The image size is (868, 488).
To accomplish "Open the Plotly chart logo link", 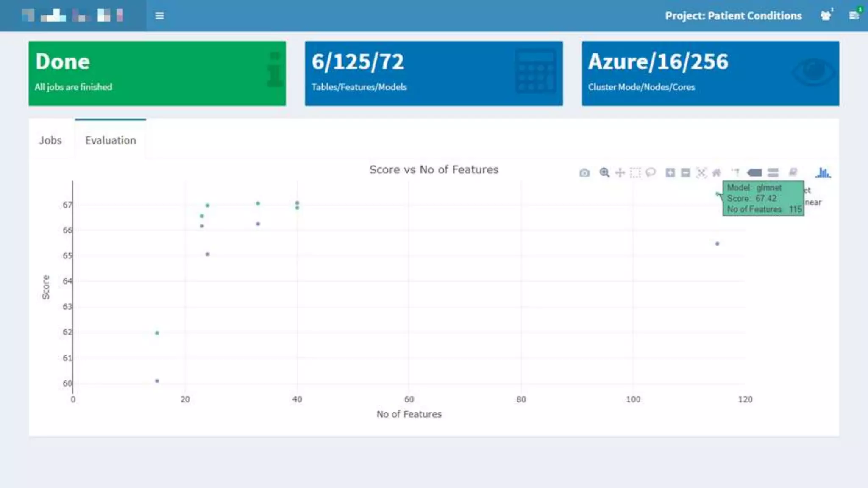I will click(x=823, y=173).
